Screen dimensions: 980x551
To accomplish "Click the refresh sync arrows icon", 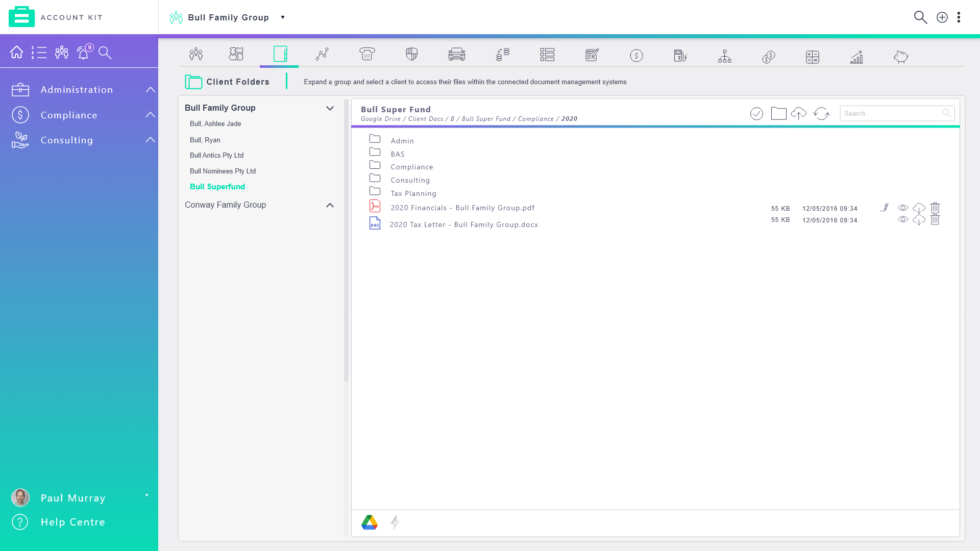I will pyautogui.click(x=821, y=113).
